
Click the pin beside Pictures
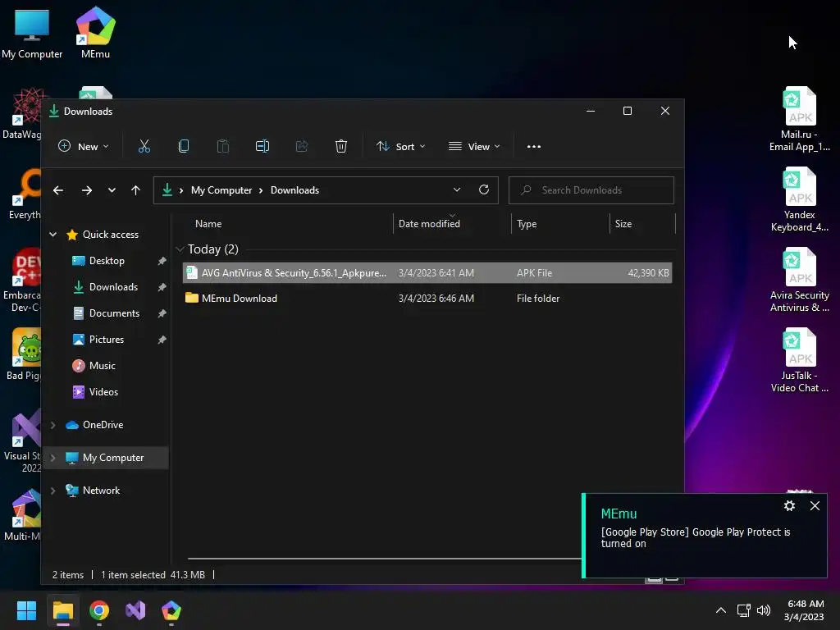(x=162, y=340)
